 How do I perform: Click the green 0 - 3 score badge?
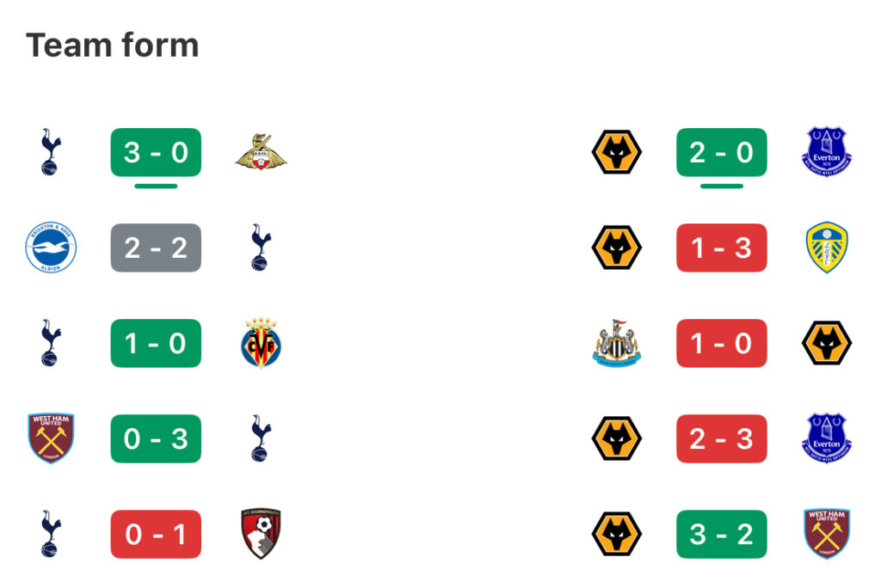(156, 438)
